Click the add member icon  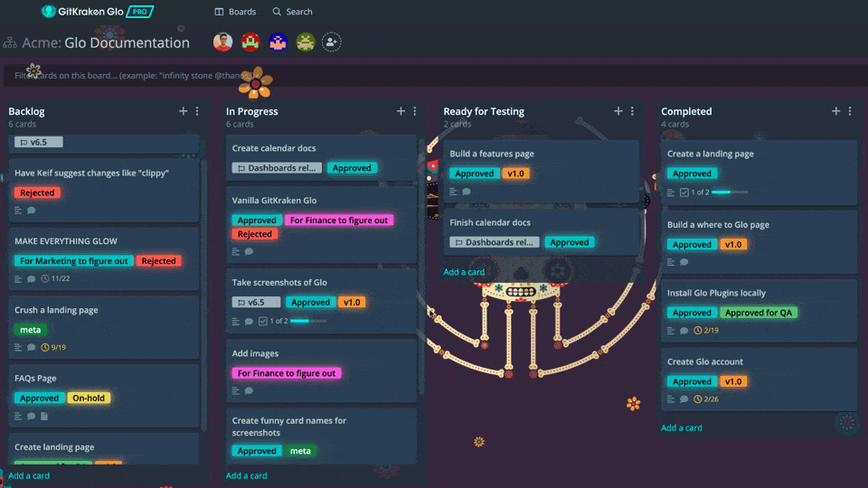tap(331, 42)
